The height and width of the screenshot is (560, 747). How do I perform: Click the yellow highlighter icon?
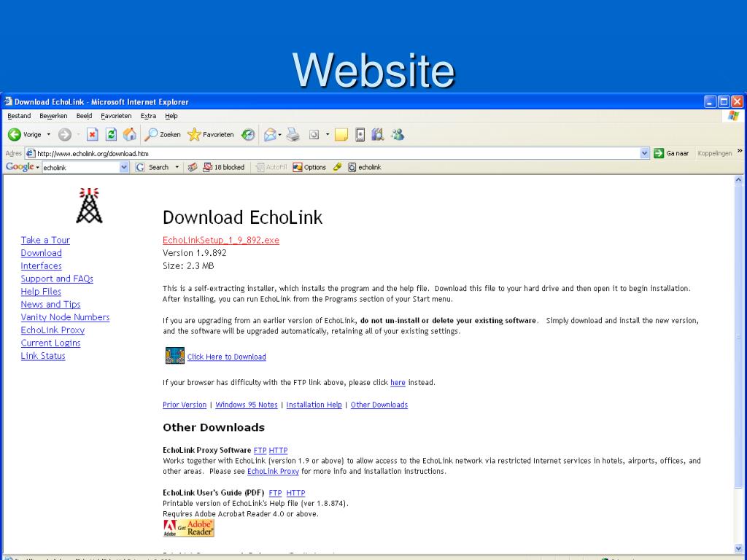tap(337, 167)
